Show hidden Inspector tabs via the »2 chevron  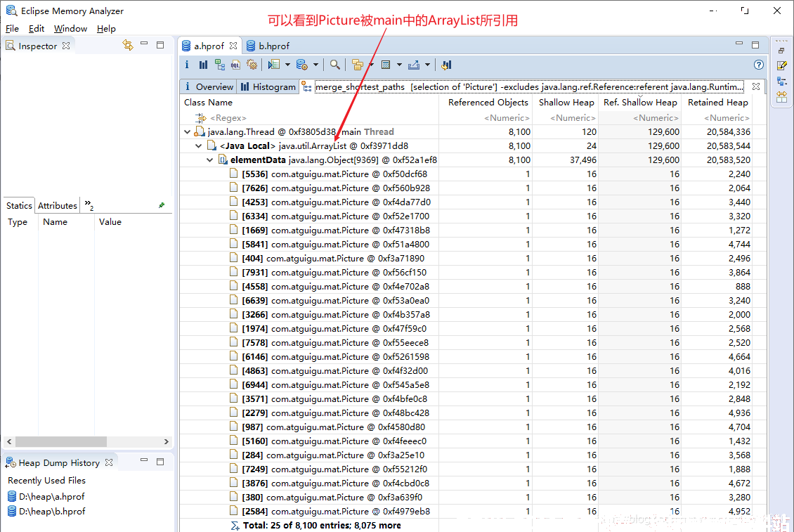click(x=89, y=205)
